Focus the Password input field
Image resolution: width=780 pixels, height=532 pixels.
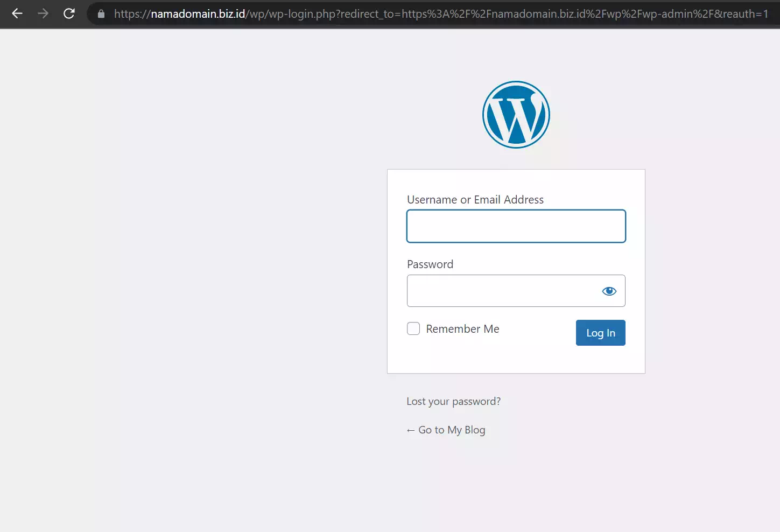(516, 291)
